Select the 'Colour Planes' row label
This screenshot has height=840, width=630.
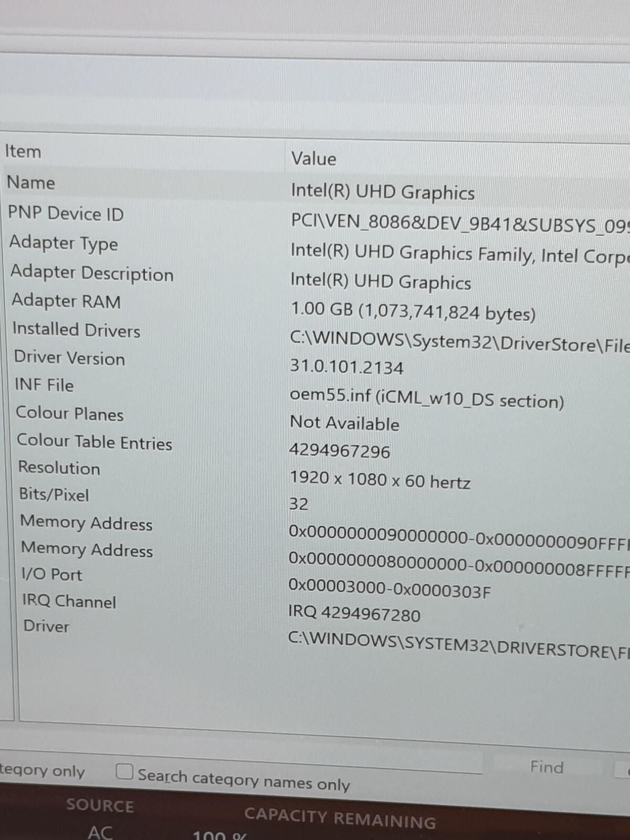[x=70, y=413]
